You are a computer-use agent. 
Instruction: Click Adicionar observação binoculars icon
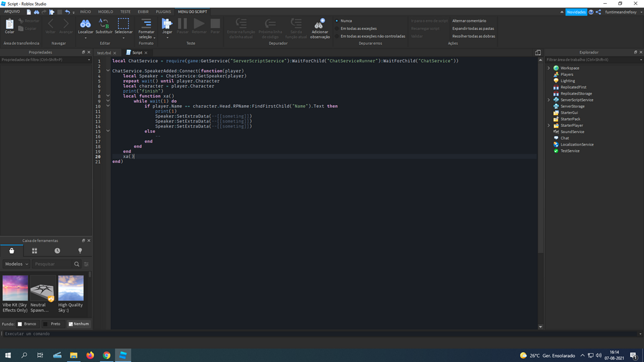click(x=320, y=24)
